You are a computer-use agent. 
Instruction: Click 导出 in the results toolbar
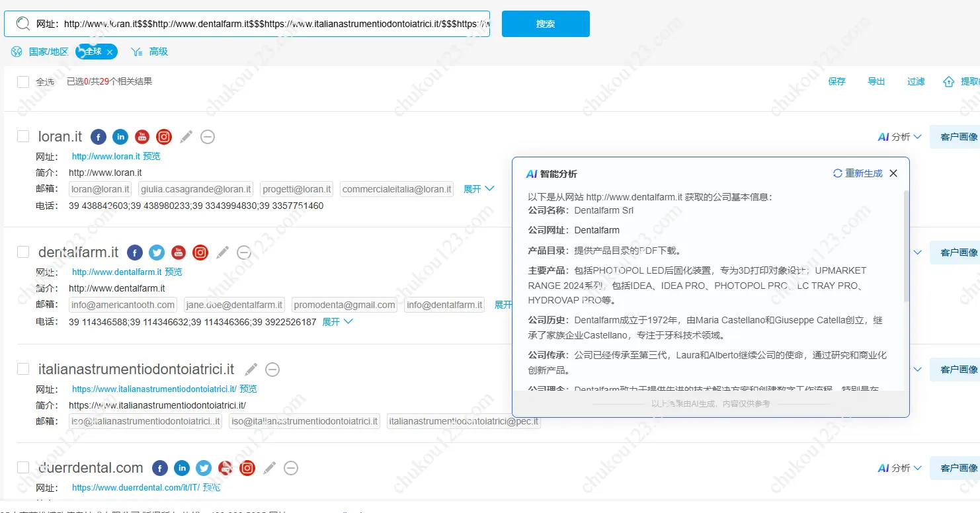(876, 81)
